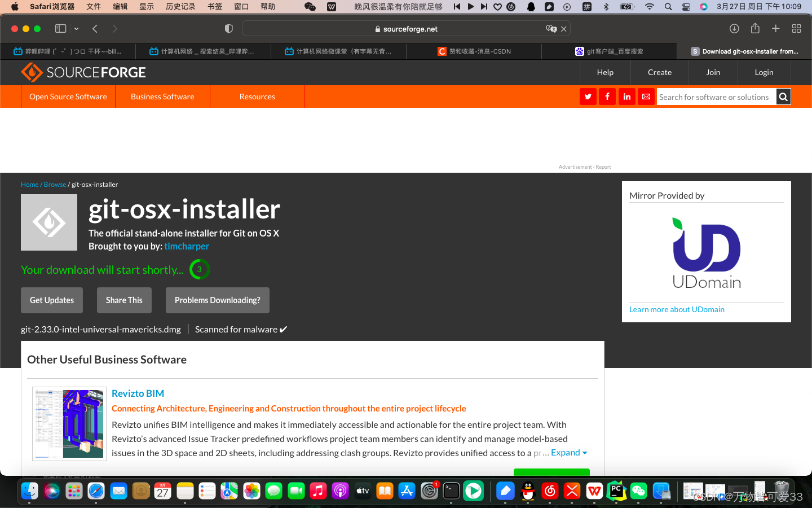The image size is (812, 508).
Task: Go to previous track in menu bar
Action: [457, 7]
